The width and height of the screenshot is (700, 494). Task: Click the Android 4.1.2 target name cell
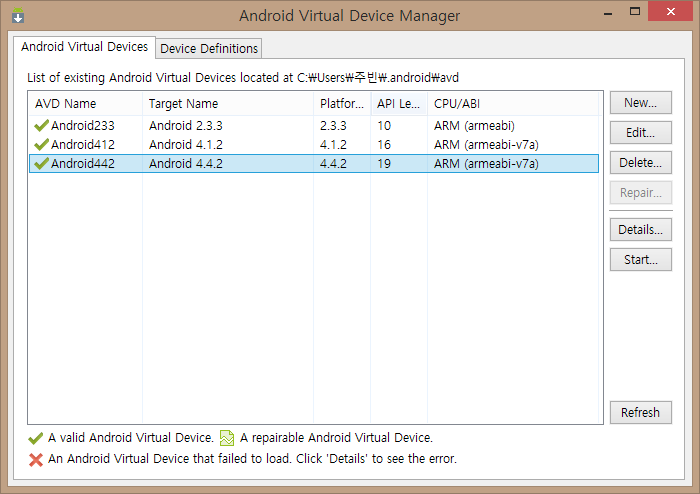coord(186,145)
